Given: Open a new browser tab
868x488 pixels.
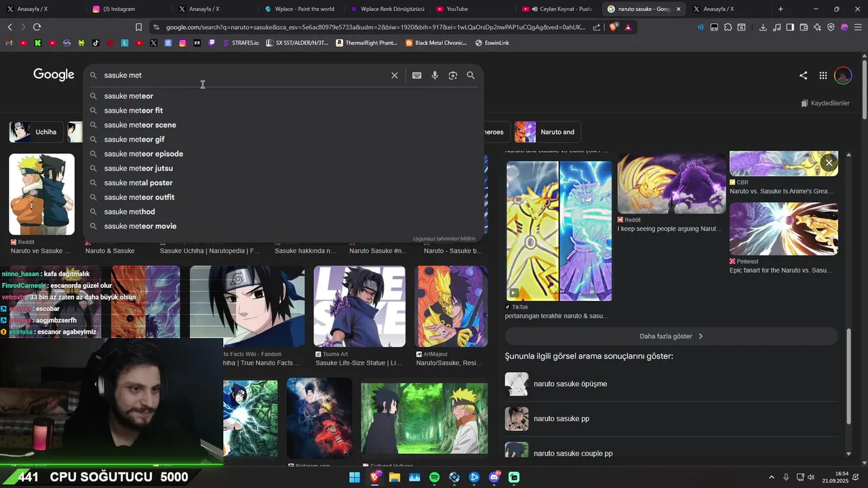Looking at the screenshot, I should 781,9.
